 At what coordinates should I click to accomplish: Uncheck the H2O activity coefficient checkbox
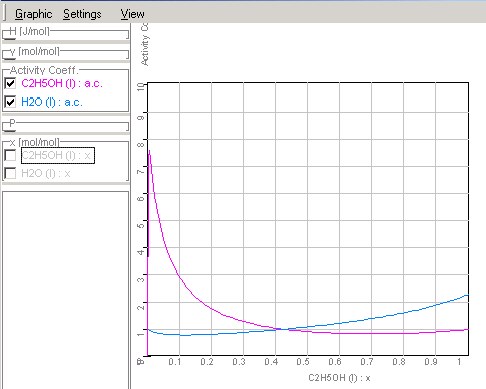point(10,102)
